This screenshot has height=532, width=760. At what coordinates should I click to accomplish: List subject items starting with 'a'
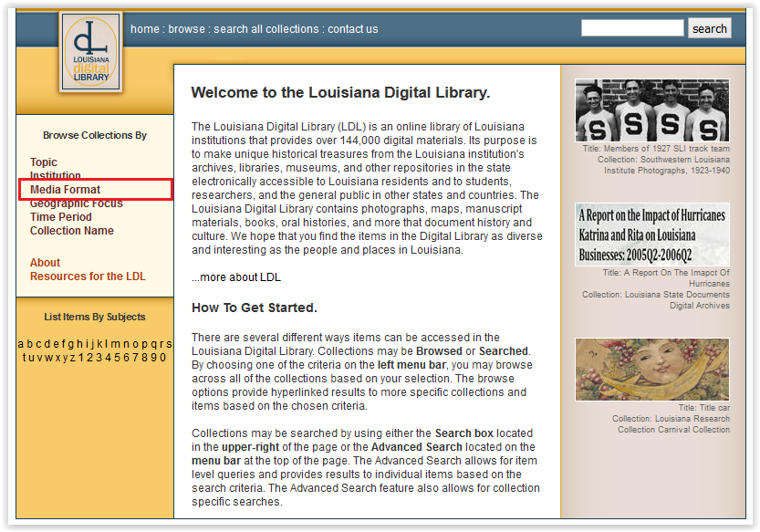(20, 344)
